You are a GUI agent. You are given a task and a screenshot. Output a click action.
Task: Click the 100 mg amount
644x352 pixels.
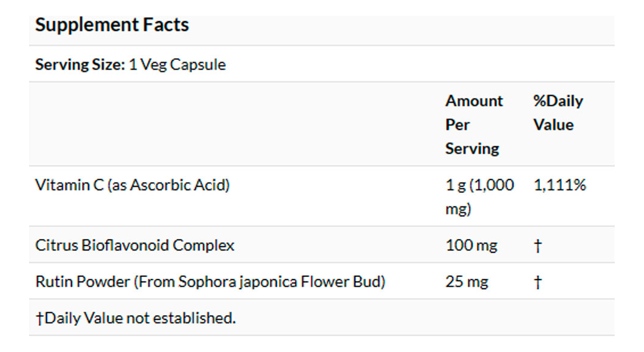click(471, 246)
